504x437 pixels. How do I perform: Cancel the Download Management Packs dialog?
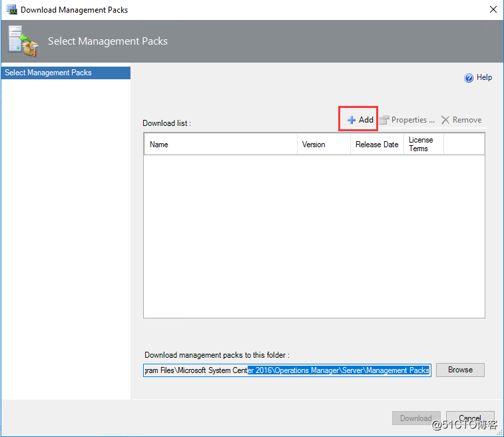tap(470, 418)
